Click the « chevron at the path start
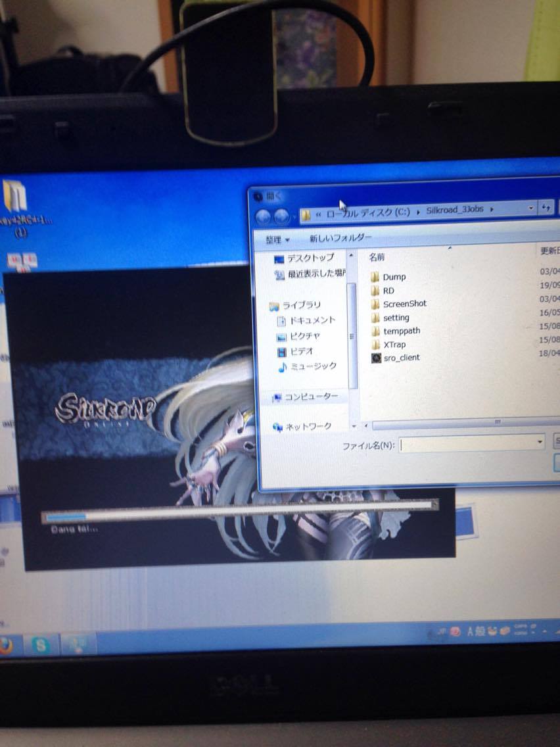 [x=318, y=215]
